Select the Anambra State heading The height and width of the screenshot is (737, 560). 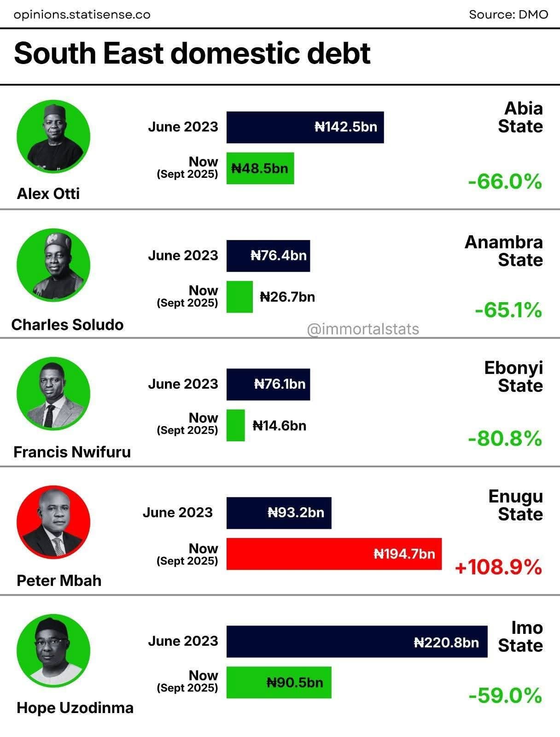pos(504,251)
